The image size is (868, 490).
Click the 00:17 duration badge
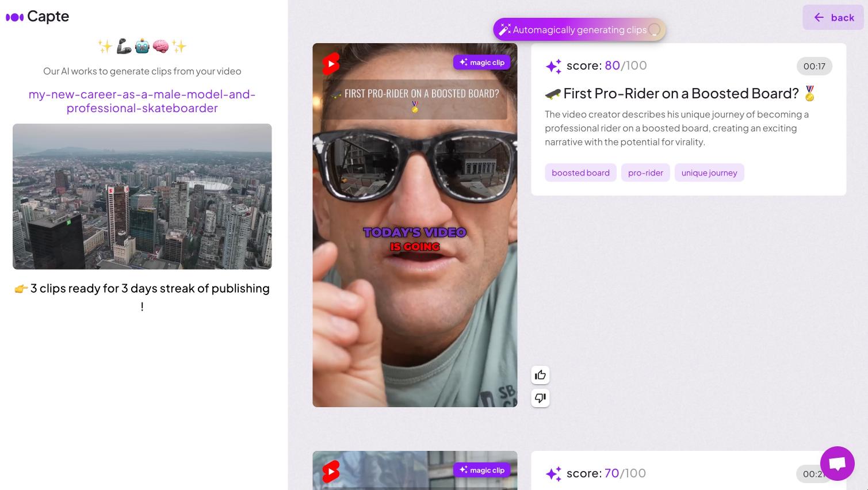tap(814, 66)
